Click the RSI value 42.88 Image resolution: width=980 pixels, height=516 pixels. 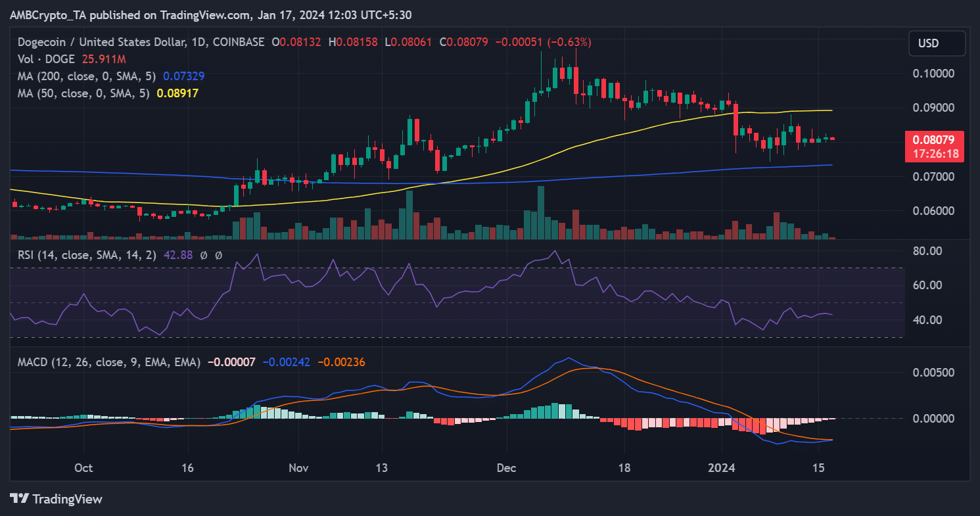[x=177, y=254]
